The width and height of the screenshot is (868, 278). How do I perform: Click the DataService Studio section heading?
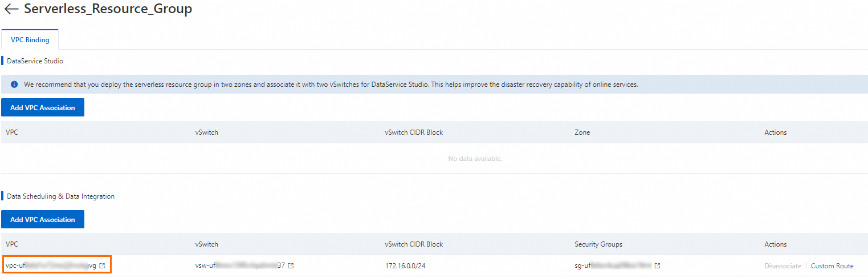[x=35, y=61]
